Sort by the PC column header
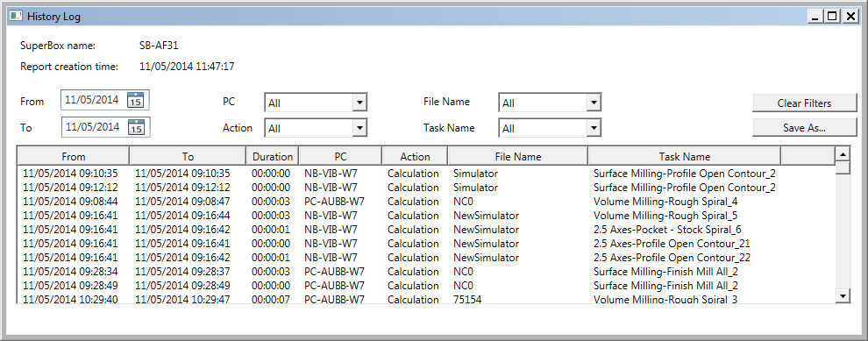Image resolution: width=868 pixels, height=341 pixels. click(x=341, y=157)
